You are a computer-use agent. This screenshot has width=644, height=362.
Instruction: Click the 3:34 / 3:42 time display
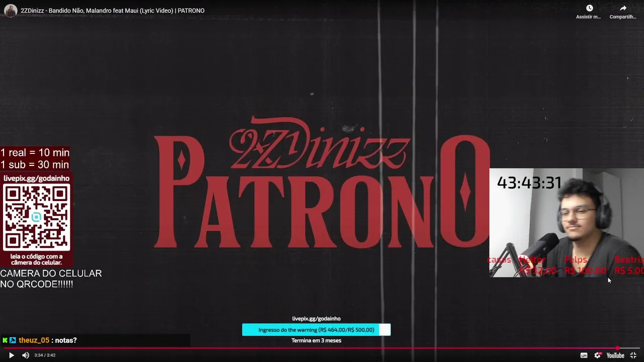(x=45, y=355)
